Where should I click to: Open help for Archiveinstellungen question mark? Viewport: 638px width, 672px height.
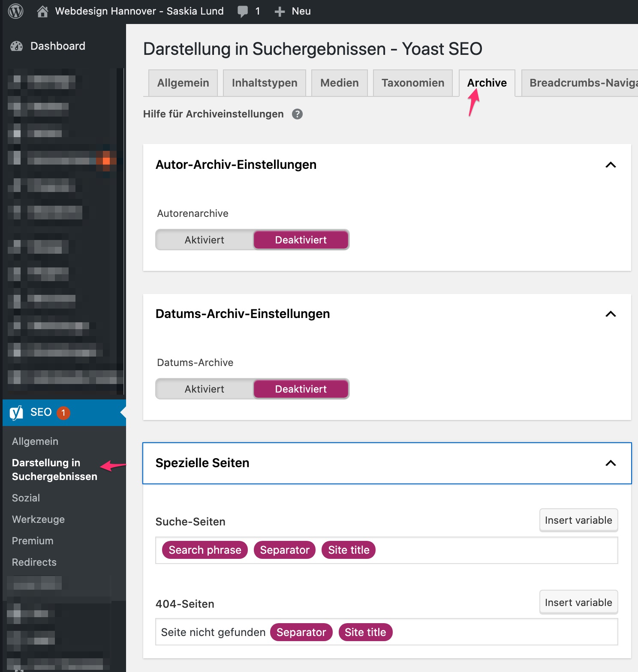point(297,114)
